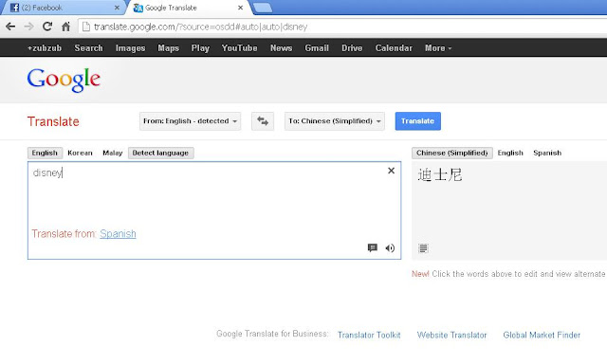Viewport: 607px width, 364px height.
Task: Open Images in the top bar
Action: [x=131, y=48]
